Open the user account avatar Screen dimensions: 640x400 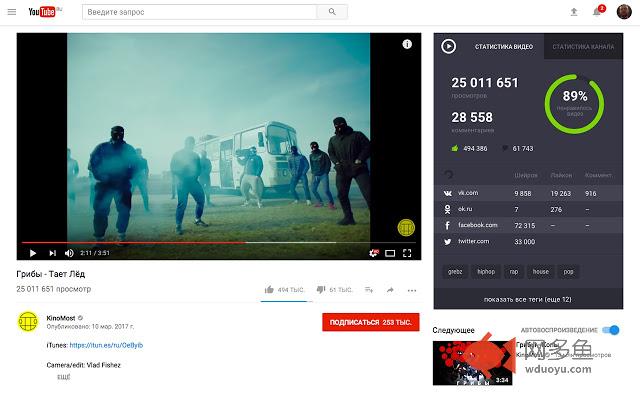click(624, 12)
